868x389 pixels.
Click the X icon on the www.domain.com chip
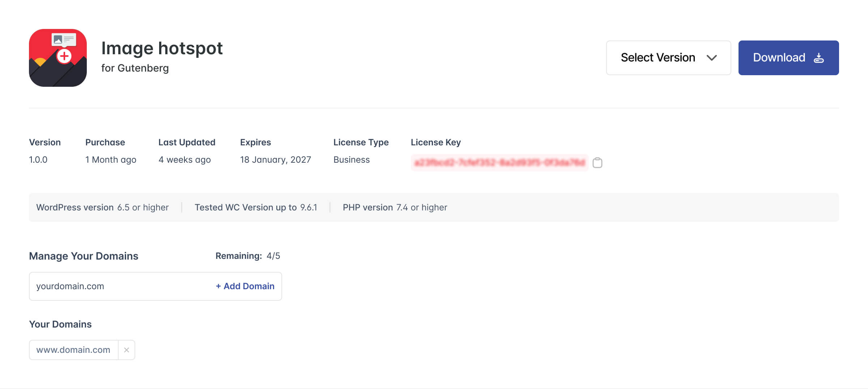tap(127, 350)
